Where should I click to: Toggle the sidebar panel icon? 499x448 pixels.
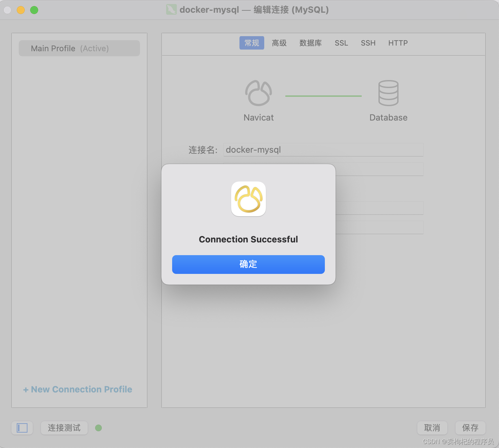pyautogui.click(x=22, y=428)
